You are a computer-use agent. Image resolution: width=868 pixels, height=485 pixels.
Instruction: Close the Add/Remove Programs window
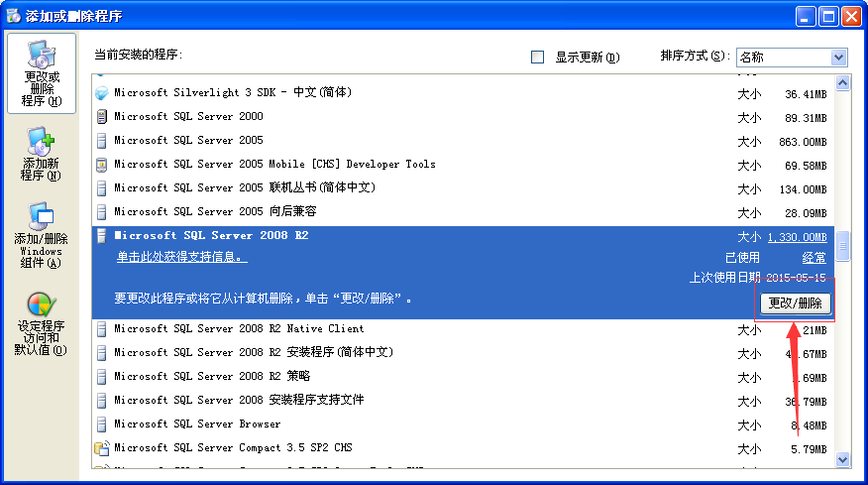pyautogui.click(x=851, y=17)
